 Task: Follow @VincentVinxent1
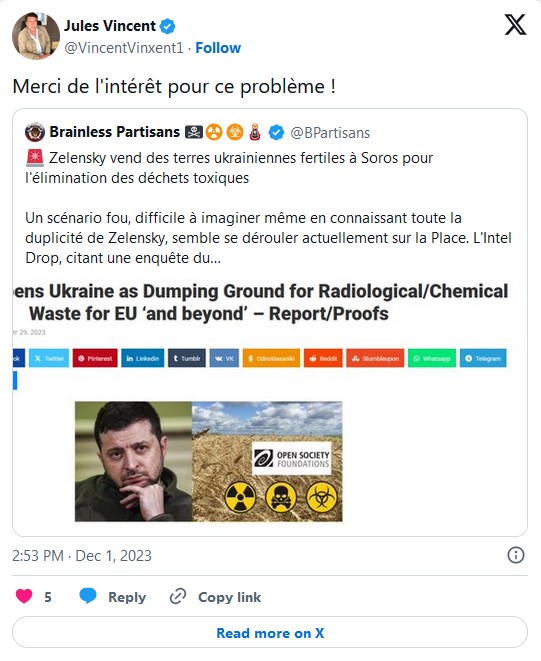(218, 48)
